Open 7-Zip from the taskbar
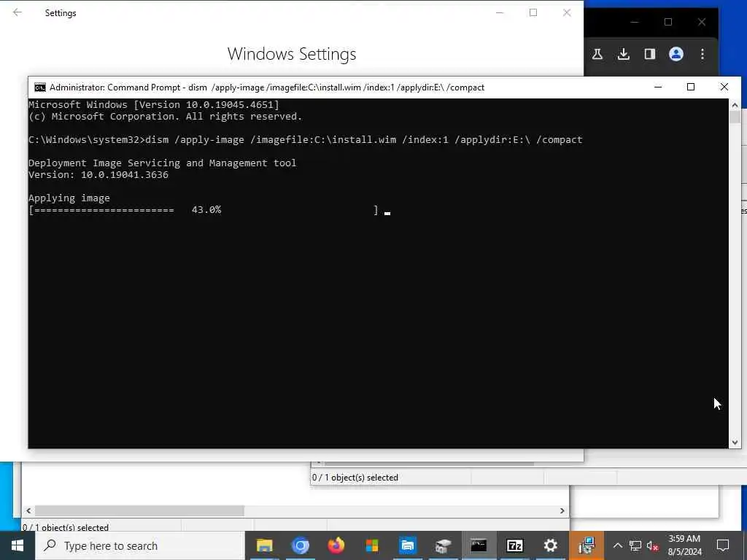The height and width of the screenshot is (560, 747). (x=514, y=545)
